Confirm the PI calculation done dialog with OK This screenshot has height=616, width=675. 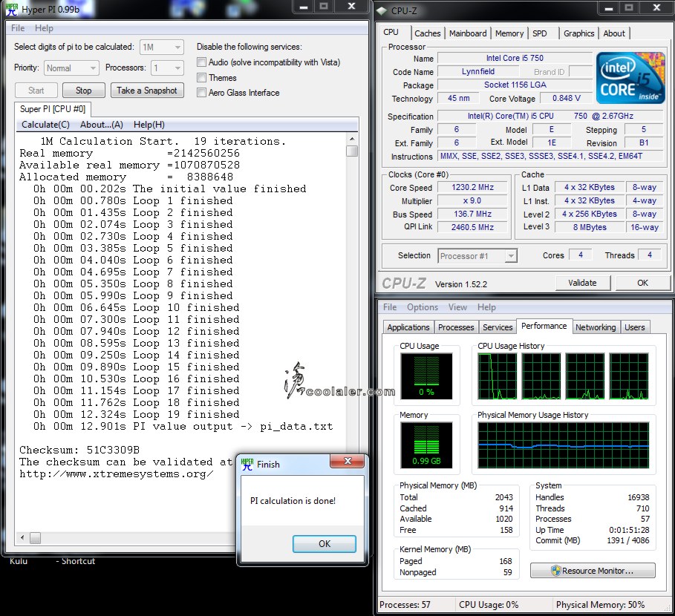pyautogui.click(x=325, y=544)
